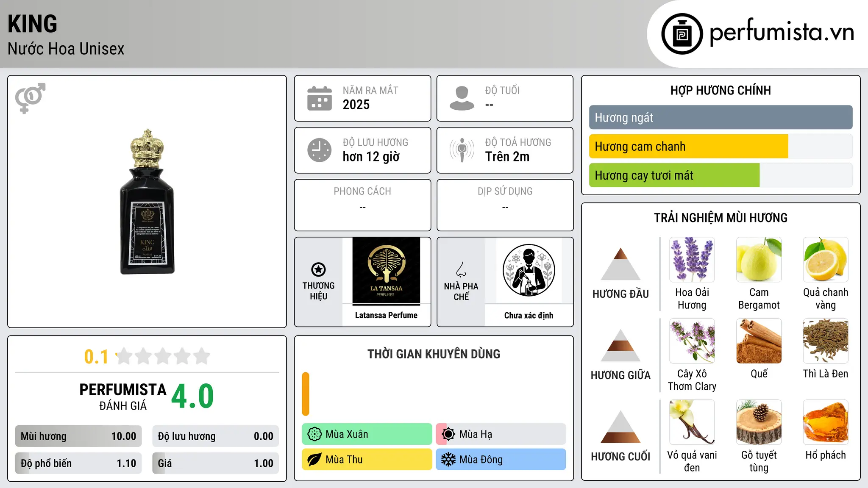Click the Hương cay tươi mát accord bar
This screenshot has height=488, width=868.
(x=721, y=175)
